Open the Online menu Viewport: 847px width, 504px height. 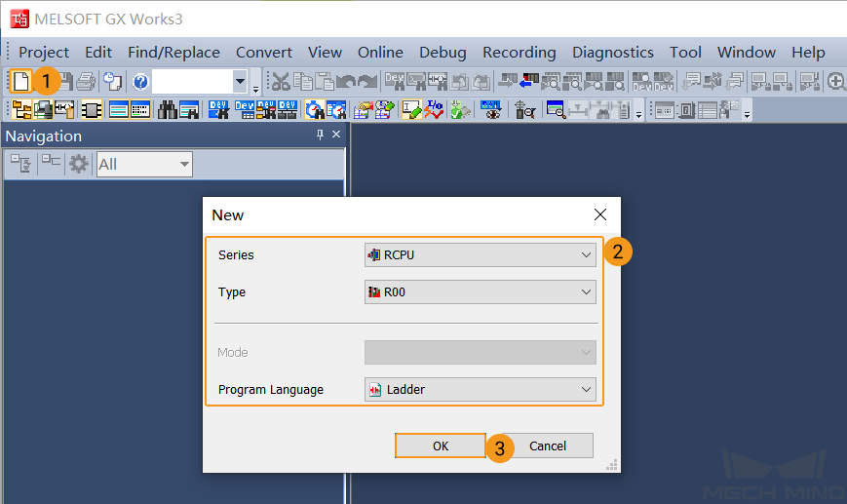[380, 53]
